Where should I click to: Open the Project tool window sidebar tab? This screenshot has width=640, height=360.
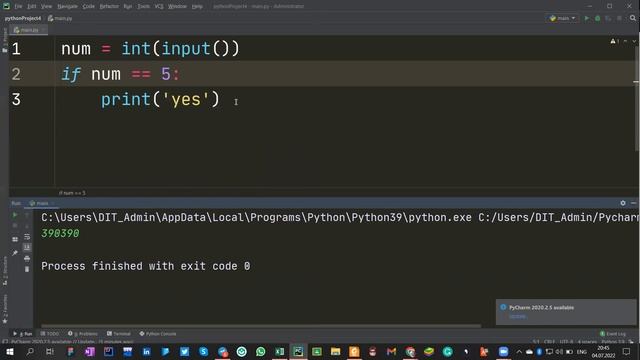pyautogui.click(x=4, y=40)
